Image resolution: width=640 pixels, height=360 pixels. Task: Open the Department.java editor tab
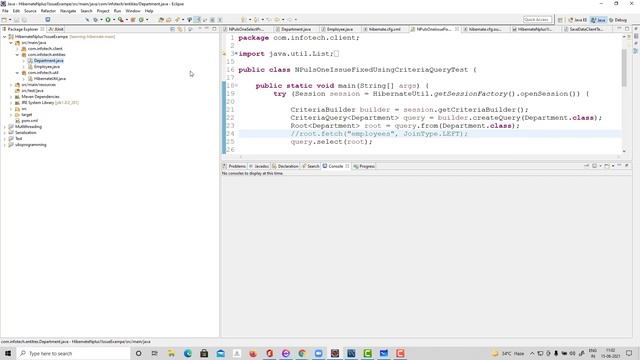pos(296,29)
